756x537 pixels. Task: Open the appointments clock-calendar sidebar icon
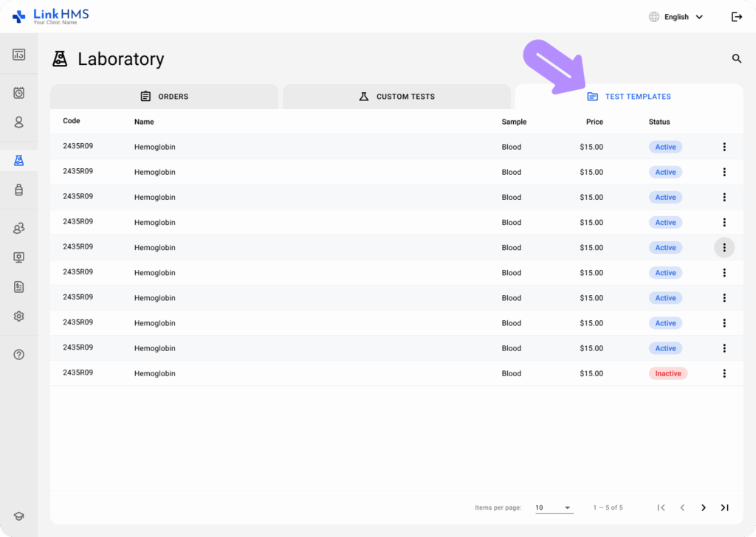point(18,93)
